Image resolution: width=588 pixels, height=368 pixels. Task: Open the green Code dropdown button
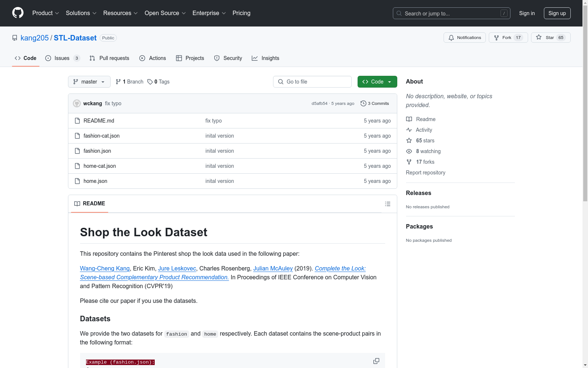(x=377, y=82)
